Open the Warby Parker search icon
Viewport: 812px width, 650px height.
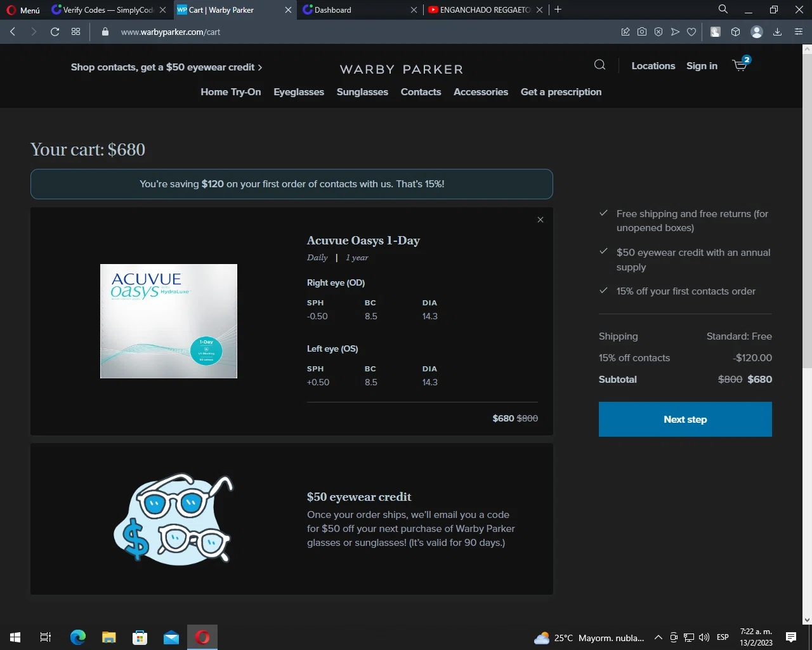[599, 65]
